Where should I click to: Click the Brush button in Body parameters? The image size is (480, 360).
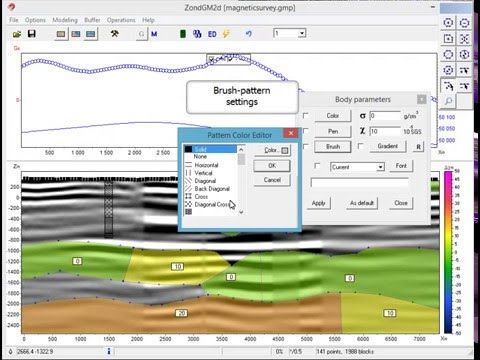click(x=333, y=147)
